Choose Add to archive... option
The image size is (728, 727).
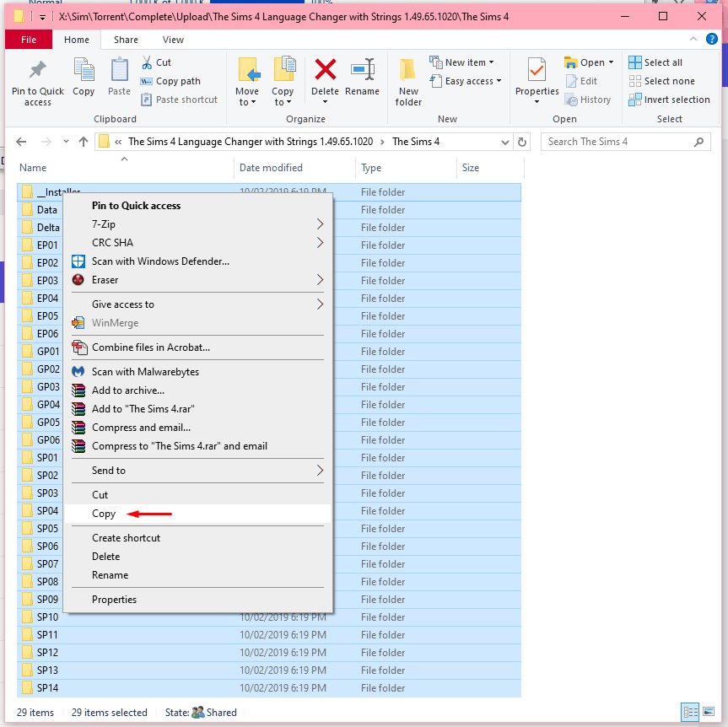pos(197,390)
